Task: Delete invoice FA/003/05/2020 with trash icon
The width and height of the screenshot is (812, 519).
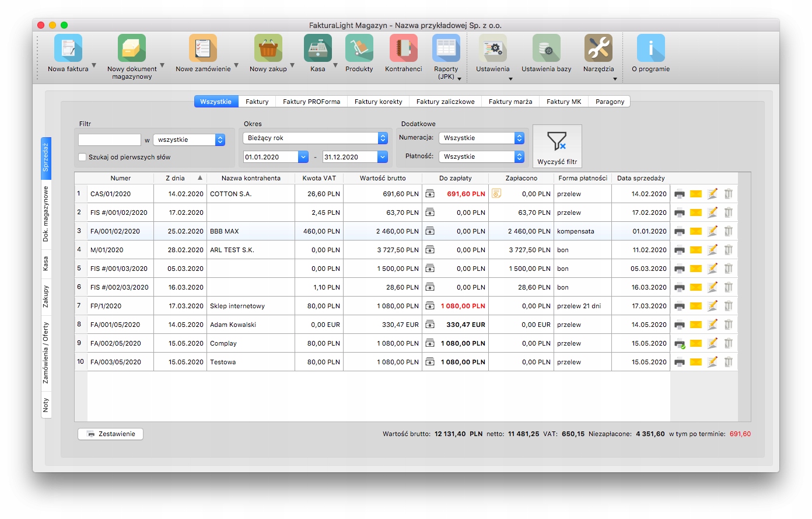Action: pos(728,362)
